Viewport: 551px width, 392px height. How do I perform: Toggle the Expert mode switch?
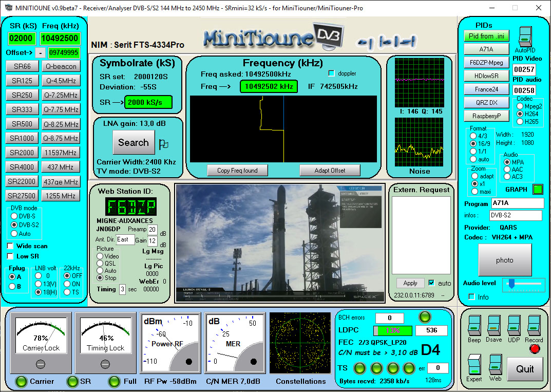tap(474, 364)
